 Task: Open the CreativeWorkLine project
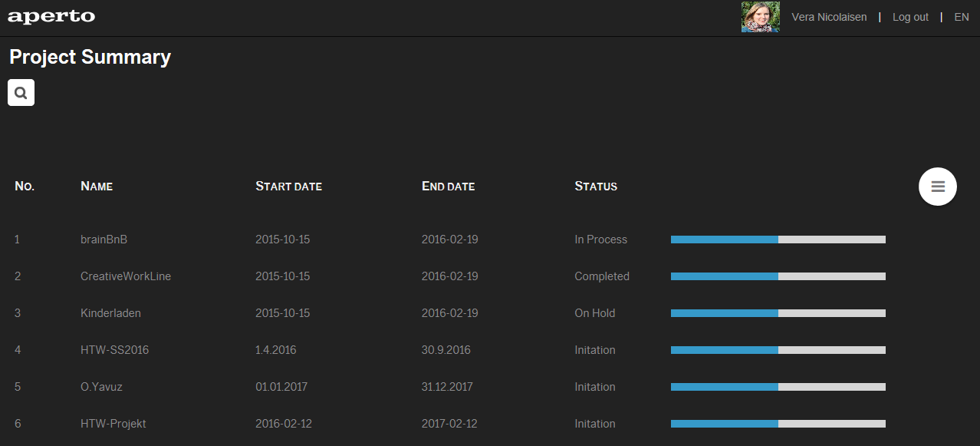(x=126, y=276)
